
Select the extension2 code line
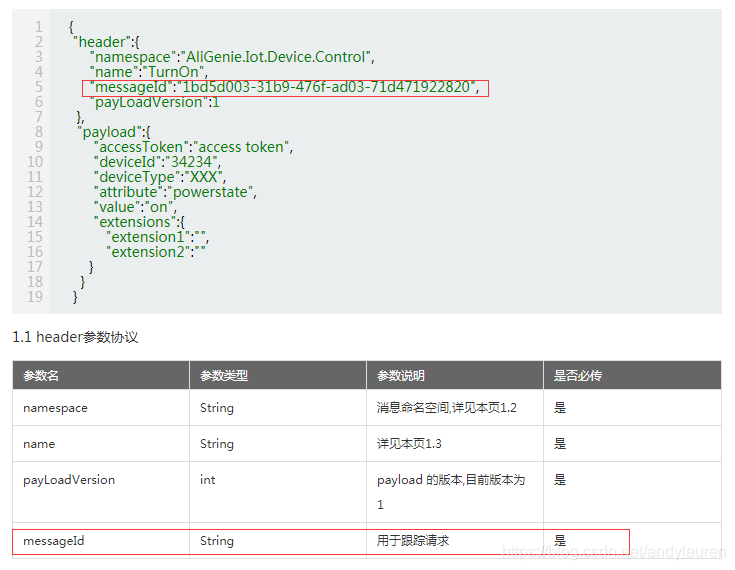(156, 252)
